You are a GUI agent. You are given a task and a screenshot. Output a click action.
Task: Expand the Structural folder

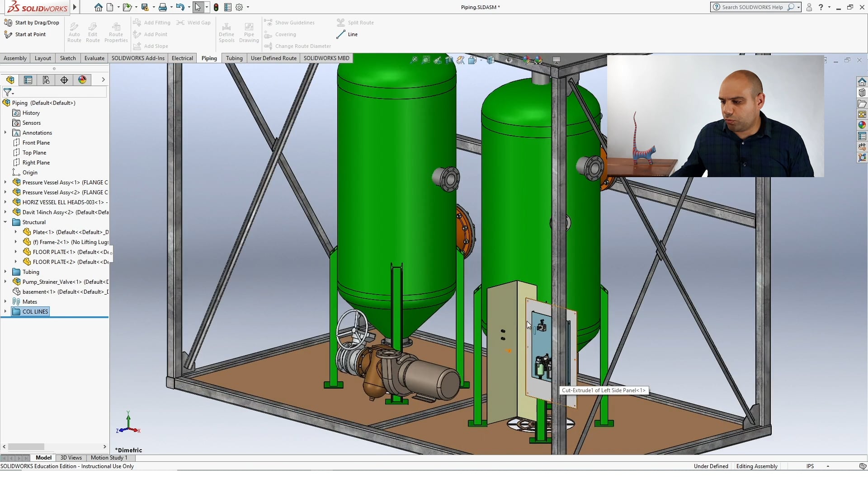click(x=5, y=222)
